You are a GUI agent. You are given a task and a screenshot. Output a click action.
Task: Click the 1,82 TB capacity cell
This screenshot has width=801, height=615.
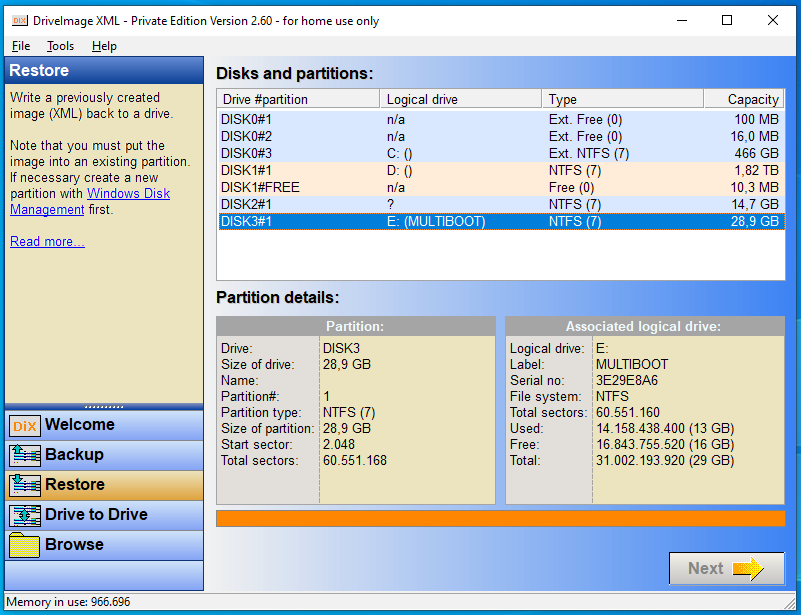click(x=757, y=170)
